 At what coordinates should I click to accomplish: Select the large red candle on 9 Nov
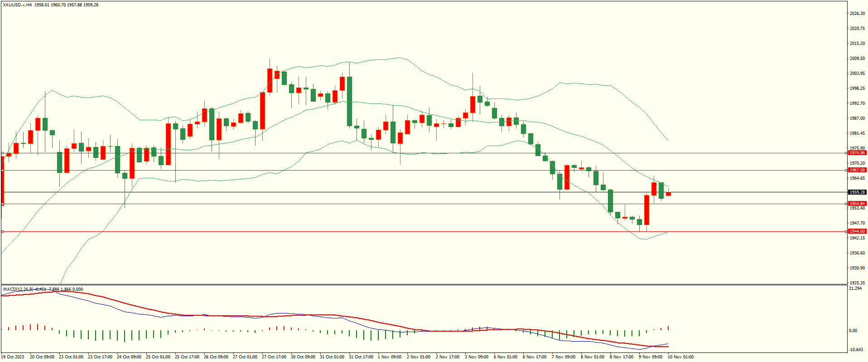tap(646, 210)
